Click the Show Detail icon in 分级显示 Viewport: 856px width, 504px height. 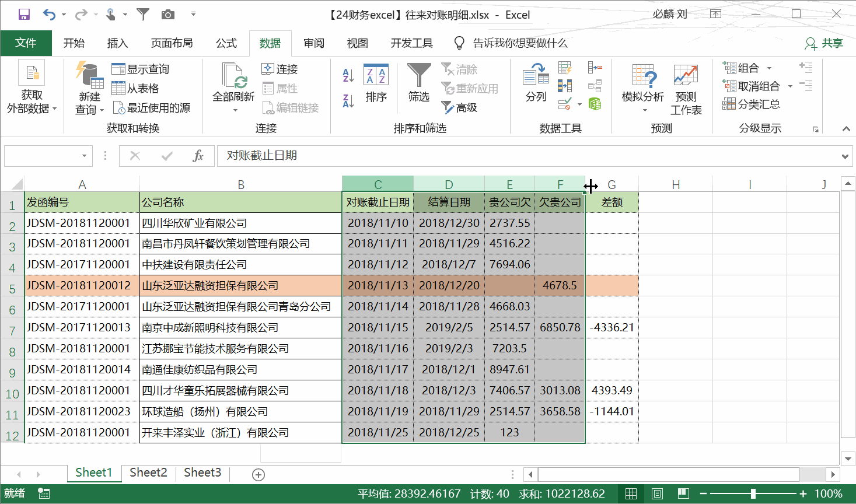pos(806,68)
